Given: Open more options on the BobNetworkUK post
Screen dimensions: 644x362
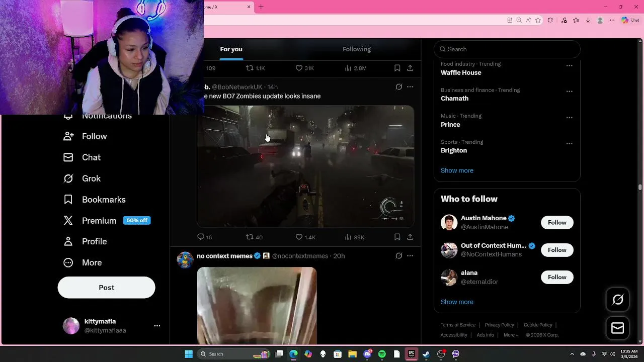Looking at the screenshot, I should pos(410,87).
